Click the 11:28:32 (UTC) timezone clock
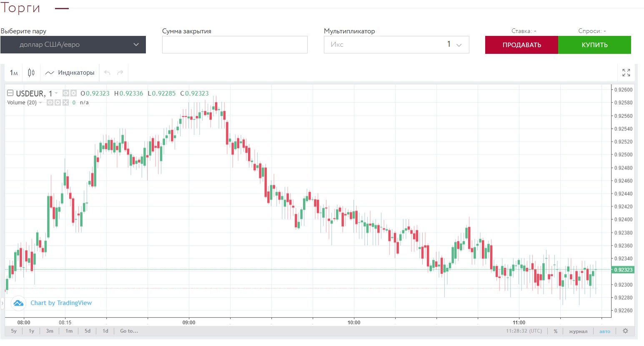The height and width of the screenshot is (346, 644). (x=524, y=331)
